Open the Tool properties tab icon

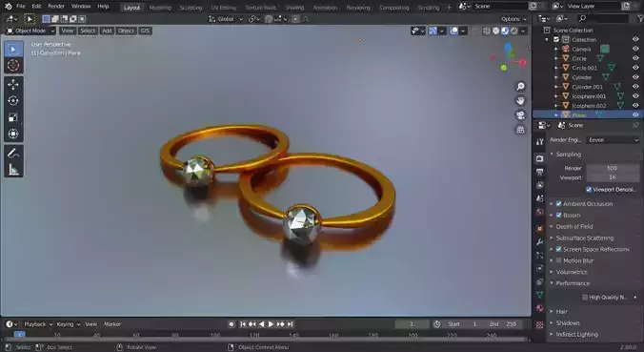click(539, 142)
